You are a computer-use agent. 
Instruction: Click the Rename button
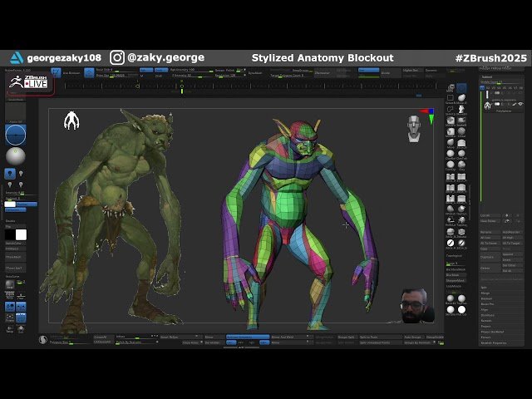(x=490, y=232)
